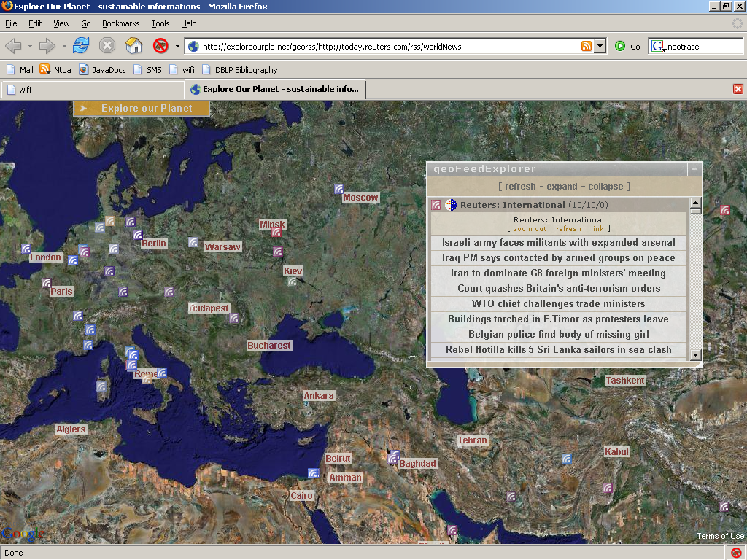Open the Back button history dropdown
The image size is (747, 560).
[30, 46]
